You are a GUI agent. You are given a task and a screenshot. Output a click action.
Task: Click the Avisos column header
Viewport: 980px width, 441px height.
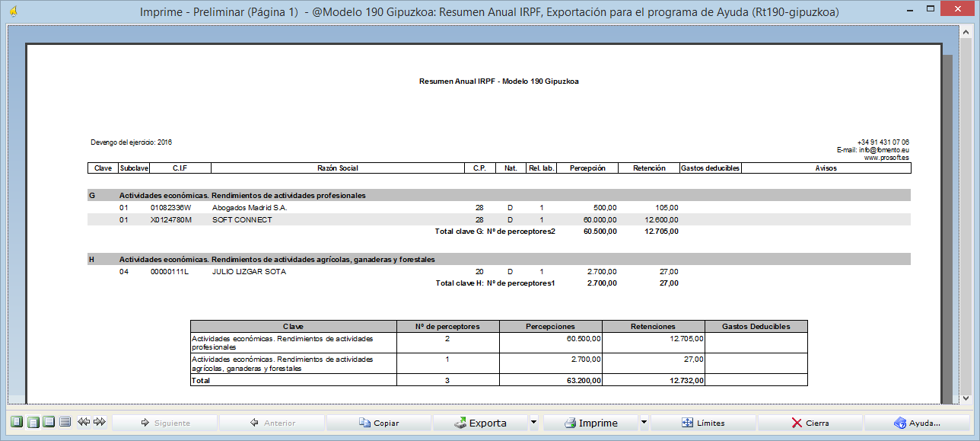coord(826,168)
